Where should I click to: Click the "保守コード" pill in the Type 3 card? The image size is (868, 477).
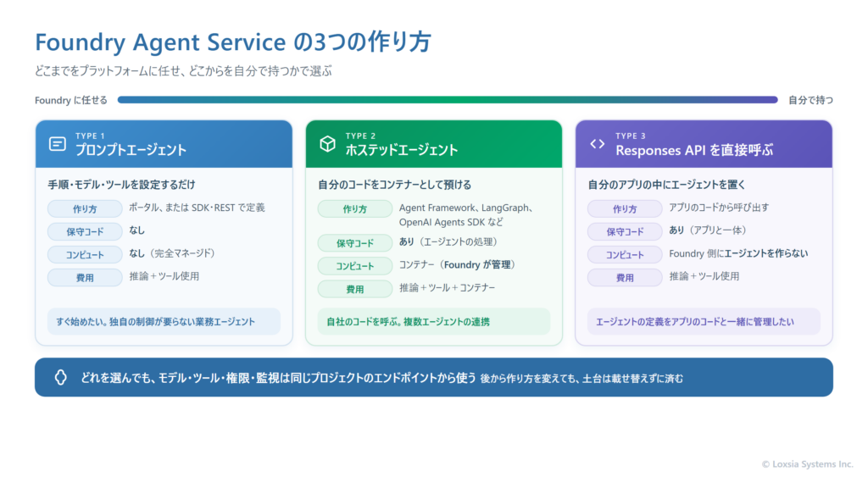pos(625,232)
